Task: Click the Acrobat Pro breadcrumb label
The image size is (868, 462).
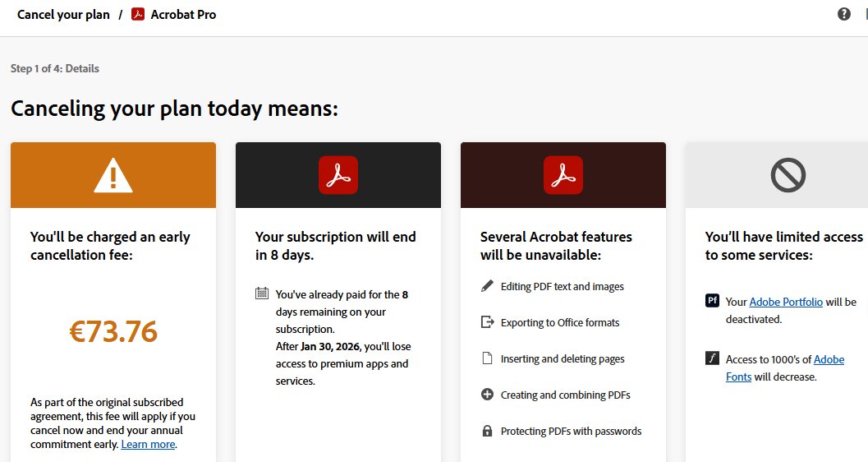Action: tap(183, 15)
